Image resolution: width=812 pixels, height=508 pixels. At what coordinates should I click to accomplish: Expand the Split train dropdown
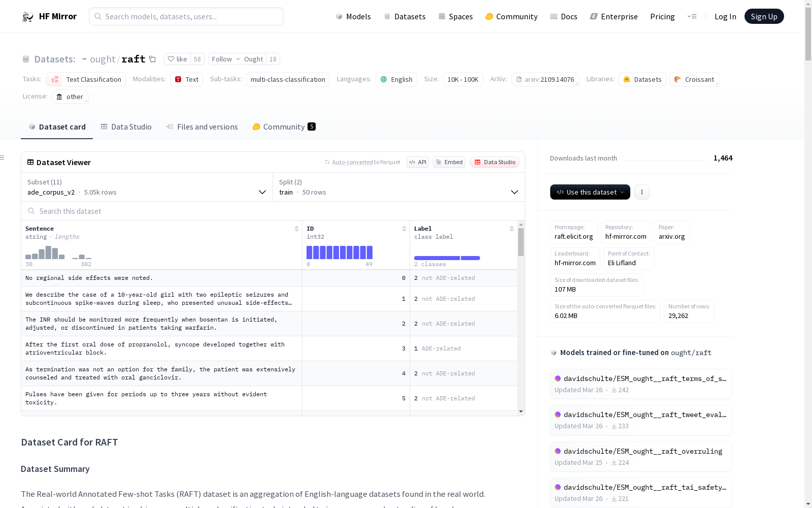pos(399,187)
